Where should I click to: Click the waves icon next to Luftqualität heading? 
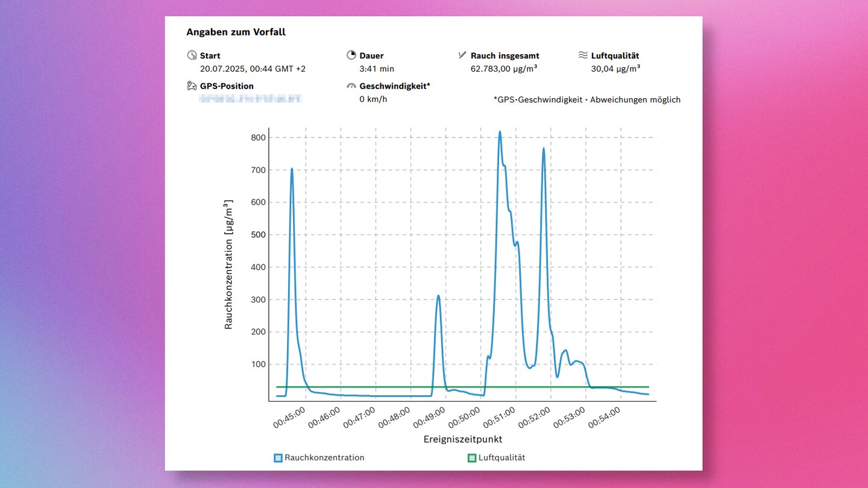[583, 55]
